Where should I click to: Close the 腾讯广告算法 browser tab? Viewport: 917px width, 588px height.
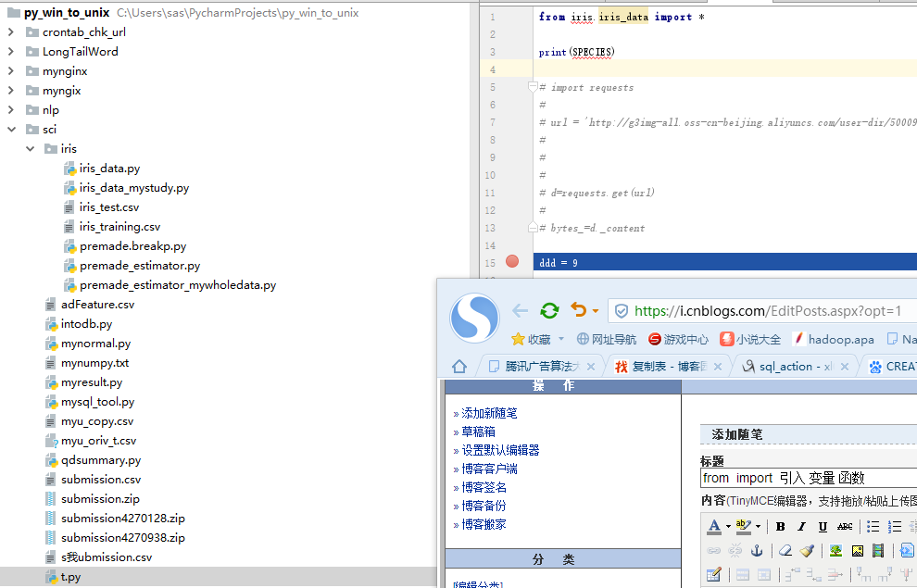[591, 367]
